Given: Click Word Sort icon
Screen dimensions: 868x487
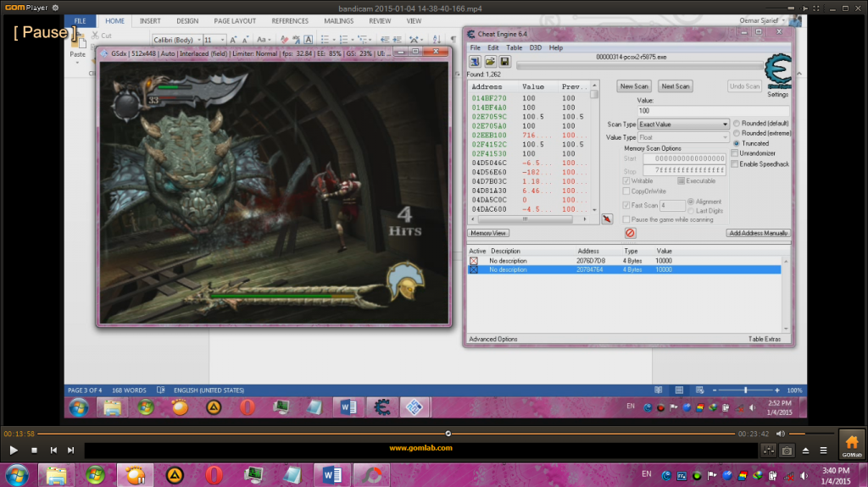Looking at the screenshot, I should click(x=437, y=39).
